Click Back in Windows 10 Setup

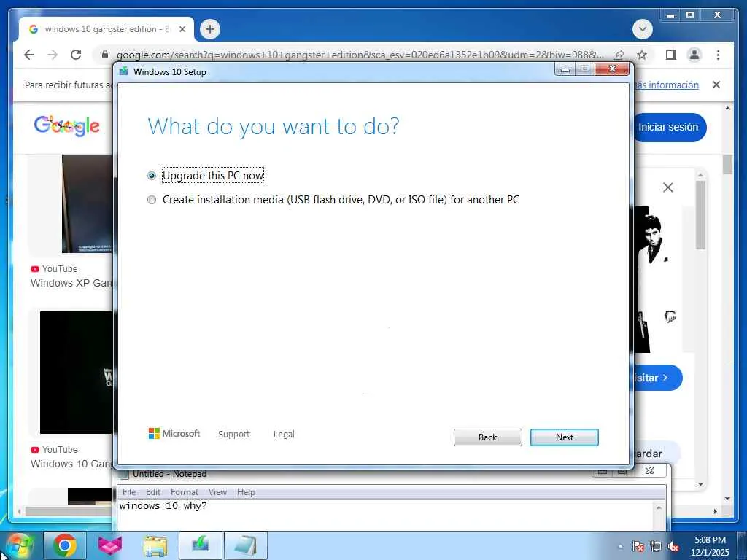[x=487, y=437]
